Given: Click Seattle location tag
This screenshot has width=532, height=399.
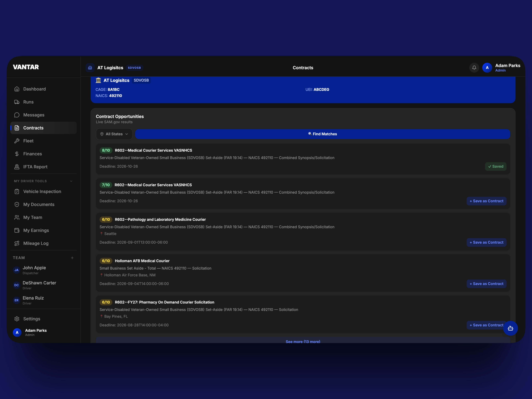Looking at the screenshot, I should 108,234.
